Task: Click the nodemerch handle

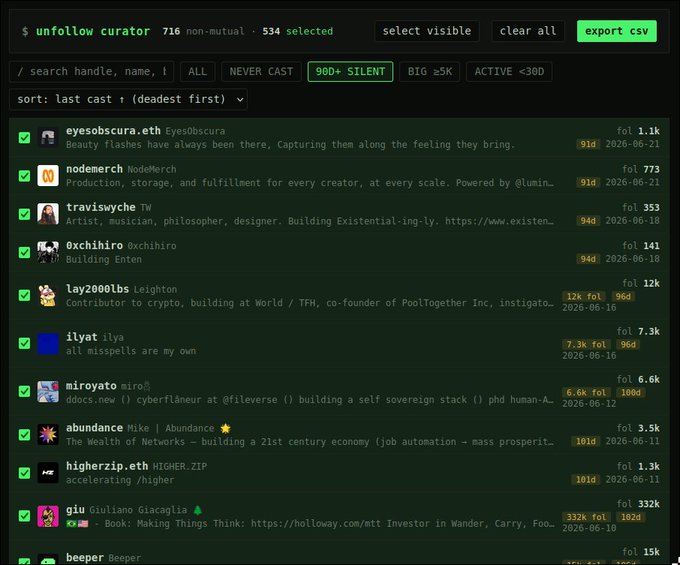Action: coord(94,169)
